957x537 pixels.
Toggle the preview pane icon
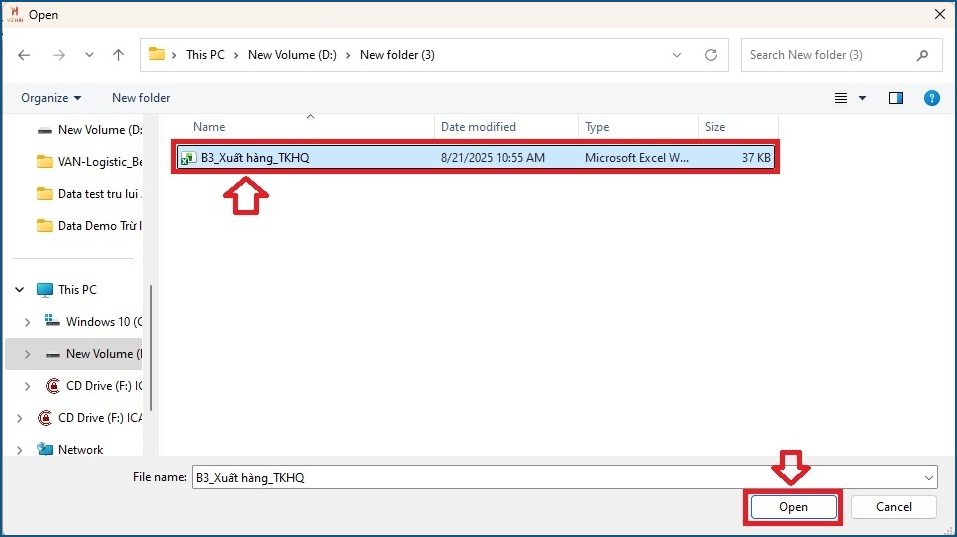coord(896,98)
